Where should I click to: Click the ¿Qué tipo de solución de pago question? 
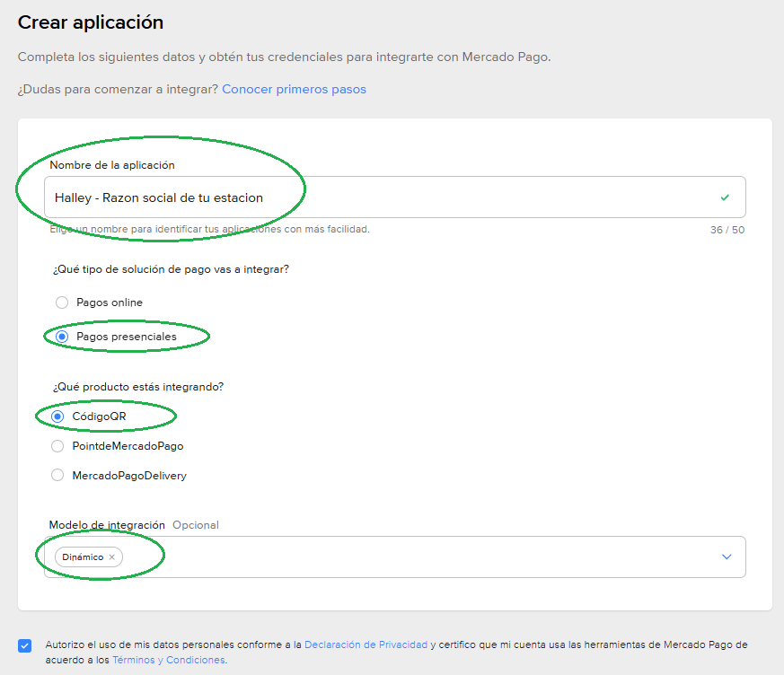click(171, 269)
